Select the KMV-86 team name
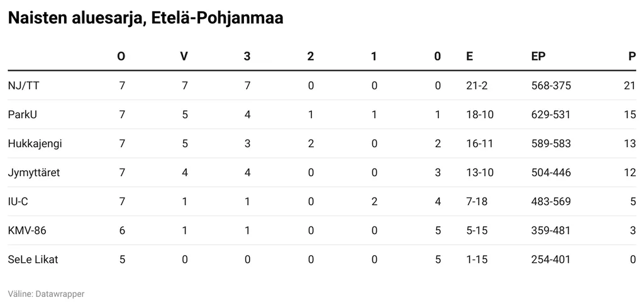Screen dimensions: 644x307 [x=27, y=230]
